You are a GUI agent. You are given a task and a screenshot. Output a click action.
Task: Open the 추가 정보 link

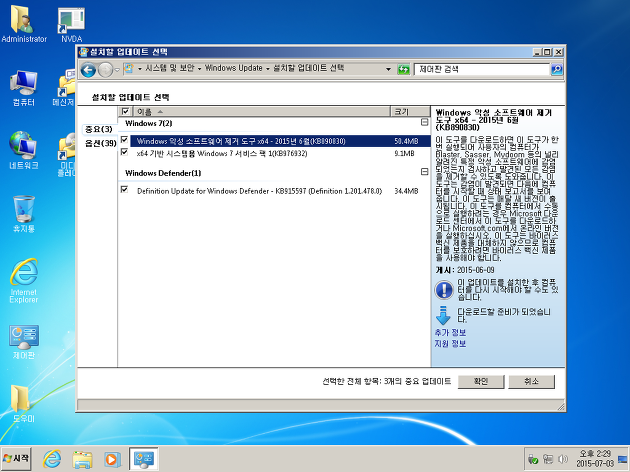tap(450, 333)
